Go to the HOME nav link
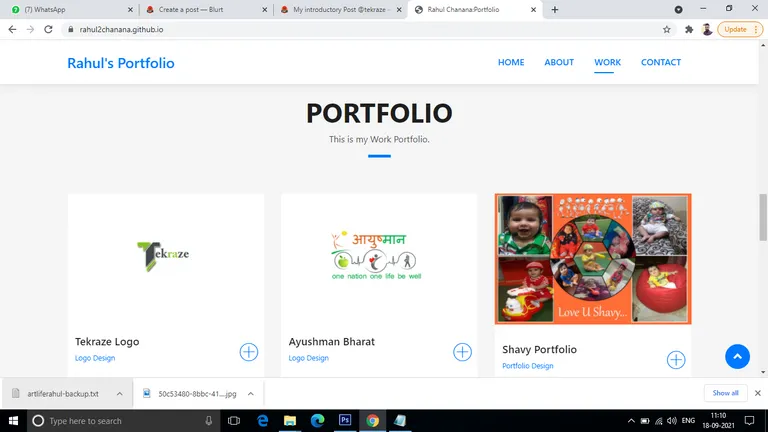The width and height of the screenshot is (768, 432). pyautogui.click(x=511, y=62)
